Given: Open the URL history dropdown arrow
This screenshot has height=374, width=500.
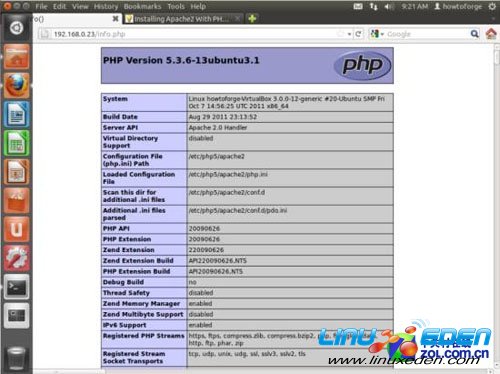Looking at the screenshot, I should [x=349, y=34].
